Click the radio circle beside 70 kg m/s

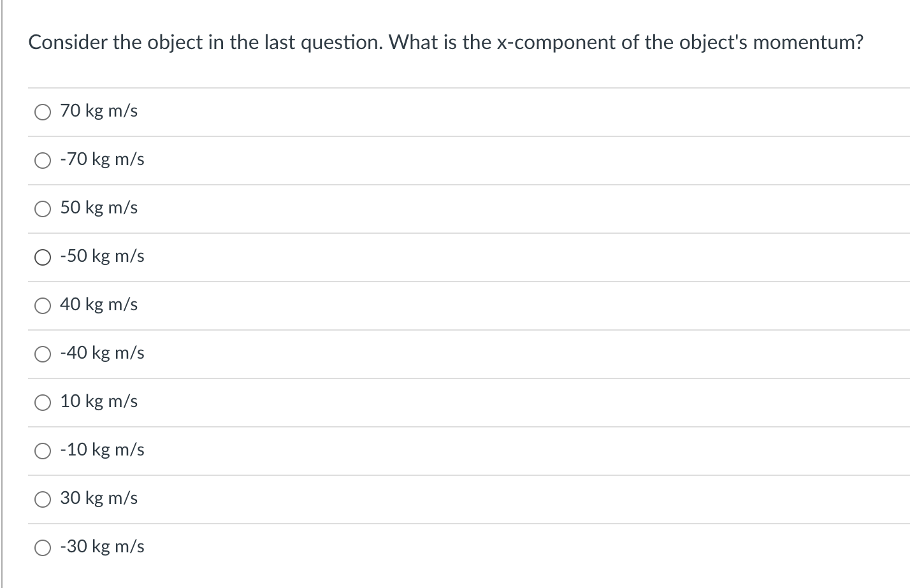[x=42, y=111]
